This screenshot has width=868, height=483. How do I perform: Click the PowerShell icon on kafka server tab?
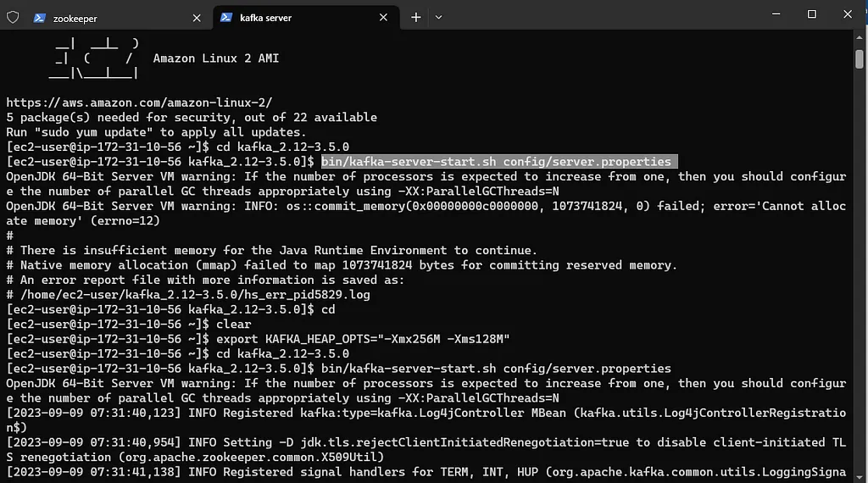[x=225, y=18]
